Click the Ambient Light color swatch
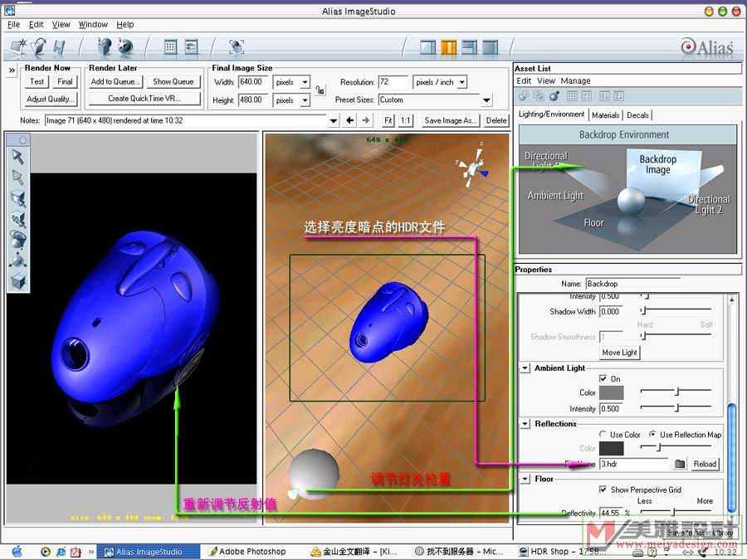 click(x=611, y=393)
